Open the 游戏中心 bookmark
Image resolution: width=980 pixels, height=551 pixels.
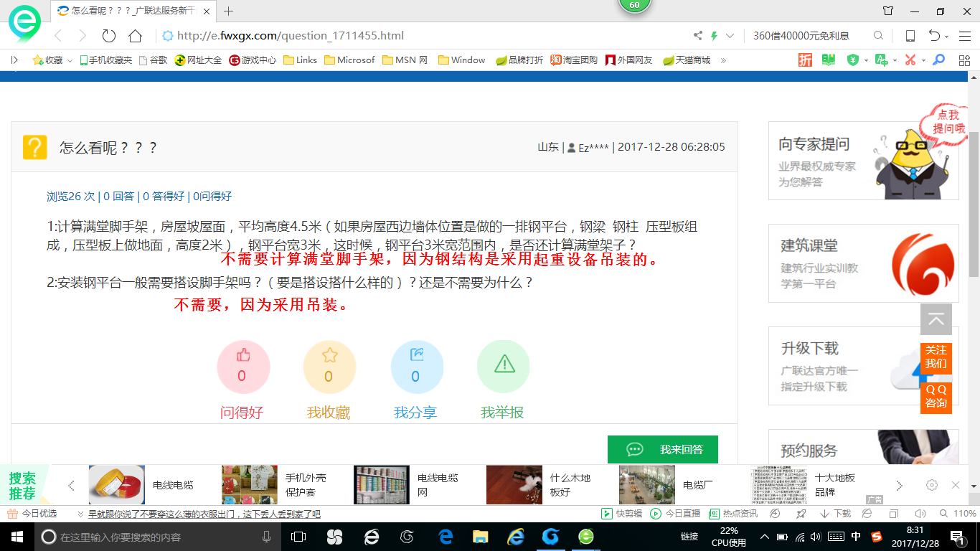tap(253, 60)
